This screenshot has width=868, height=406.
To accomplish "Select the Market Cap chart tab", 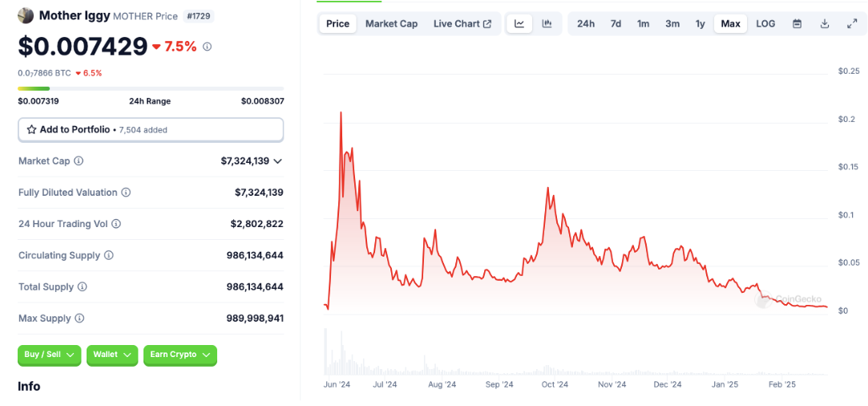I will (391, 24).
